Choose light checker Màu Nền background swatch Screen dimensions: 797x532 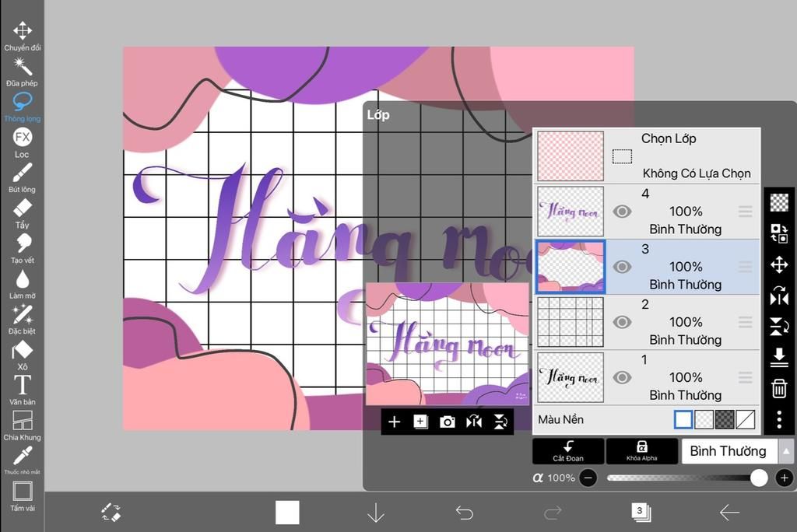tap(704, 420)
